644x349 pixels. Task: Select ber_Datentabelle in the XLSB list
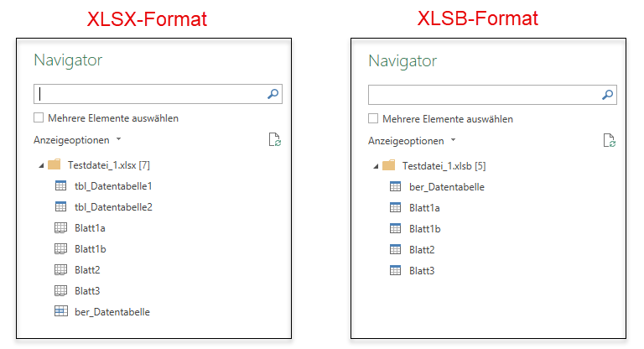[x=447, y=187]
